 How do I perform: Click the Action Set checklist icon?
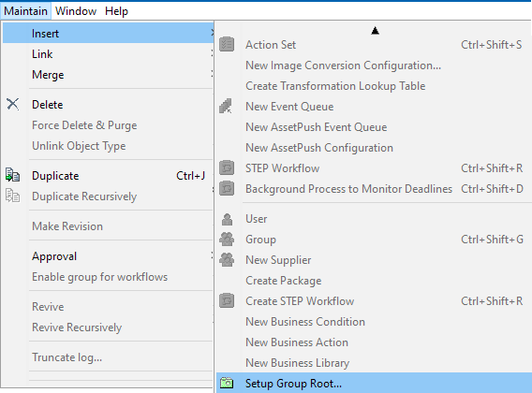(x=227, y=44)
